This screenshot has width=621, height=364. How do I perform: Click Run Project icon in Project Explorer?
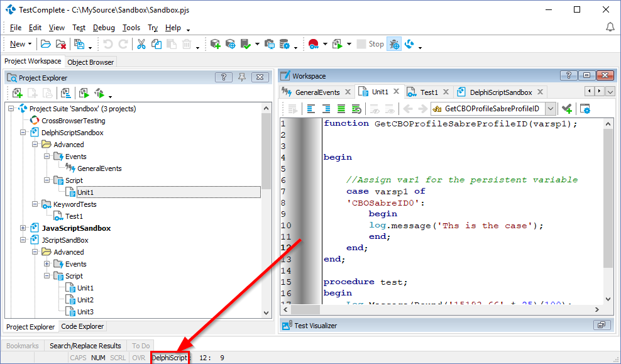click(x=84, y=94)
